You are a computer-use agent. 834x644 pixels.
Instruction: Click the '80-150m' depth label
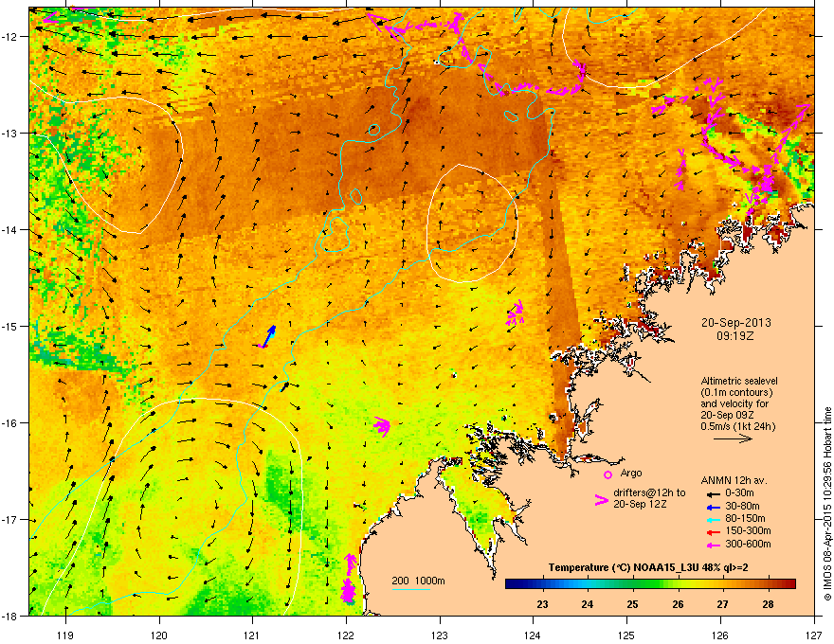click(745, 518)
